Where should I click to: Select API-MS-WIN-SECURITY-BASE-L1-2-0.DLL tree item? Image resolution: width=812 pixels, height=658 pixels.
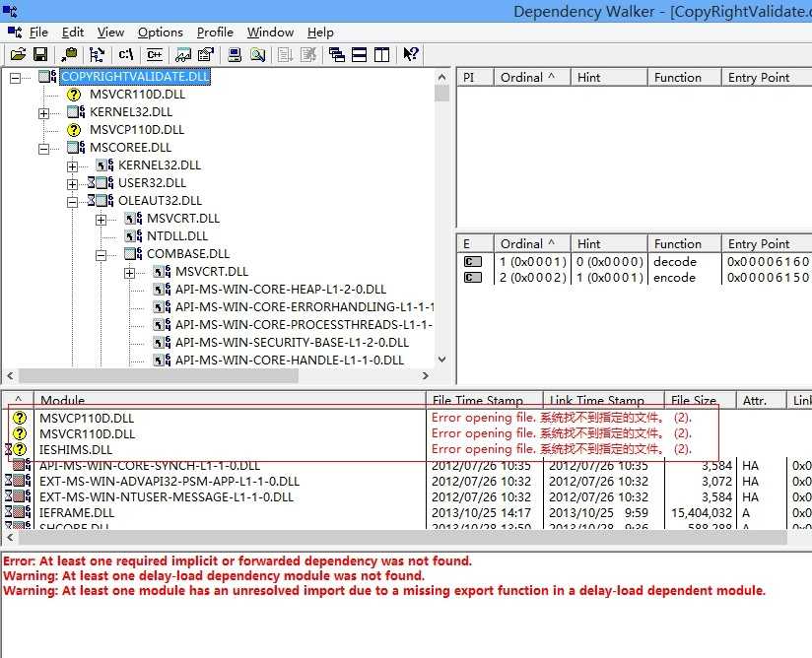[292, 343]
